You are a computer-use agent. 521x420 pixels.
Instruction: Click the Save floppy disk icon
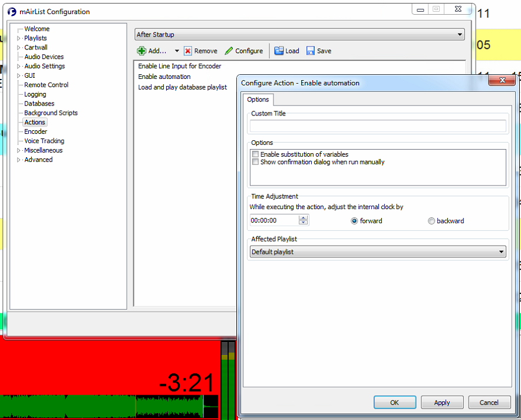coord(311,51)
